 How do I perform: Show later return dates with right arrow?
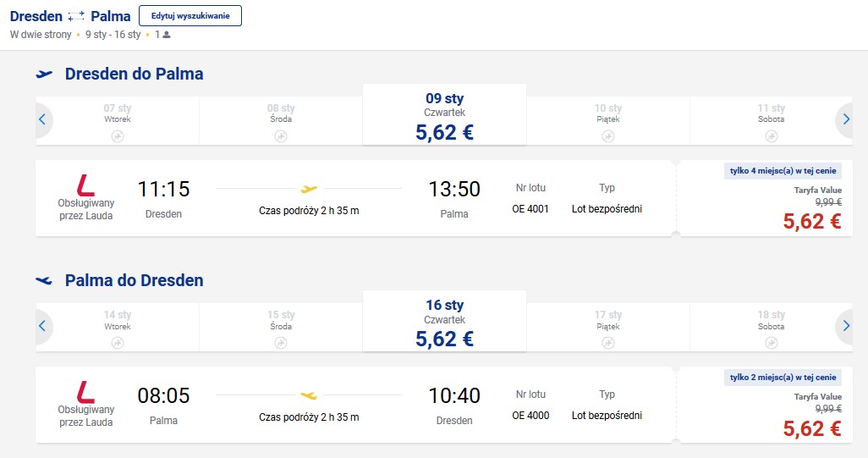pos(845,326)
